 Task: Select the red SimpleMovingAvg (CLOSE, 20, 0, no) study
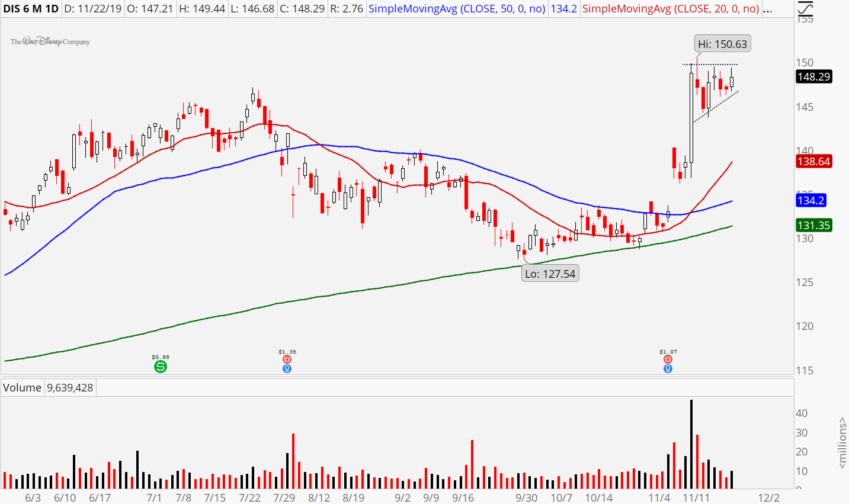click(x=671, y=9)
